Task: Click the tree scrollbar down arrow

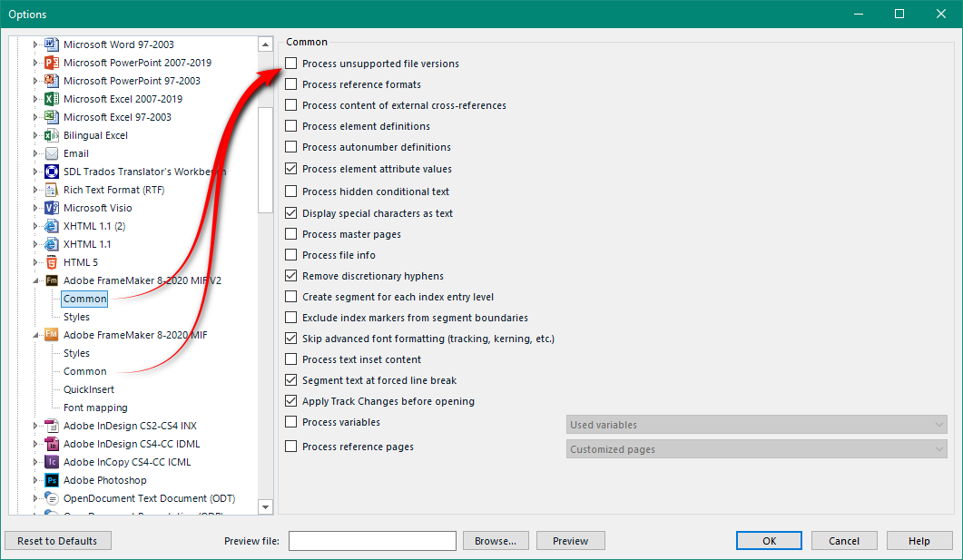Action: click(265, 506)
